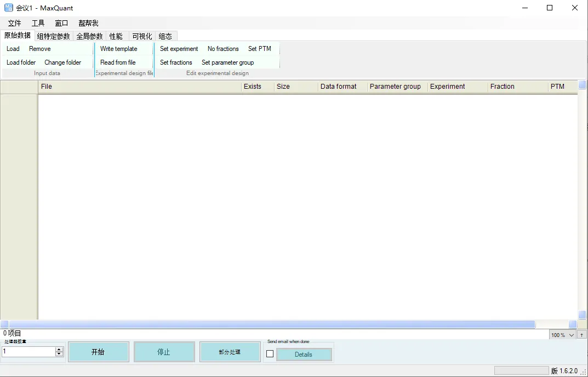The width and height of the screenshot is (588, 377).
Task: Click No fractions button
Action: tap(223, 49)
